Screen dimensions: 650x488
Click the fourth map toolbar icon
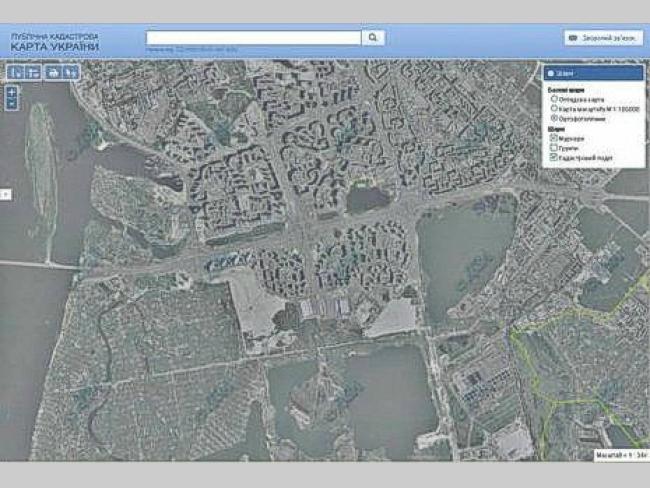[71, 72]
